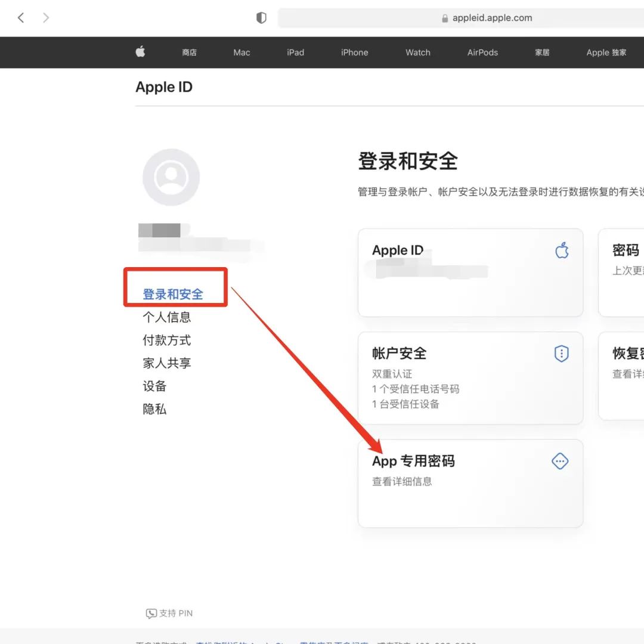Click 1 个受信任电话号码 text
Screen dimensions: 644x644
(x=416, y=389)
